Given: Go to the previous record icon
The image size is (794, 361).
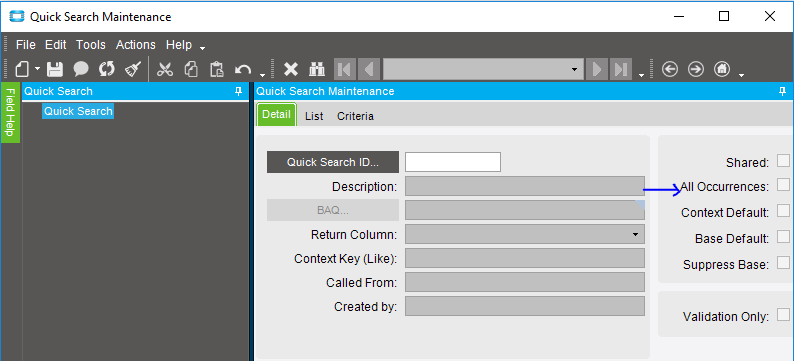Looking at the screenshot, I should click(x=369, y=69).
